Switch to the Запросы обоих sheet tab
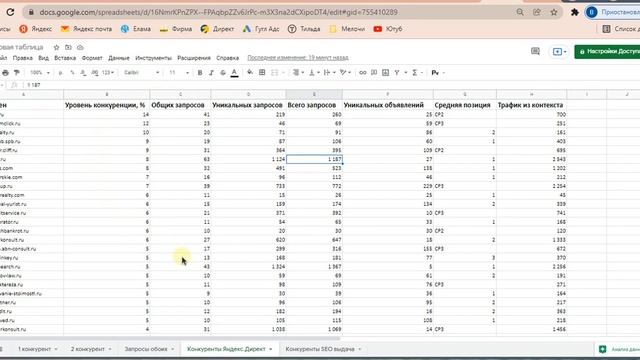640x360 pixels. [146, 349]
